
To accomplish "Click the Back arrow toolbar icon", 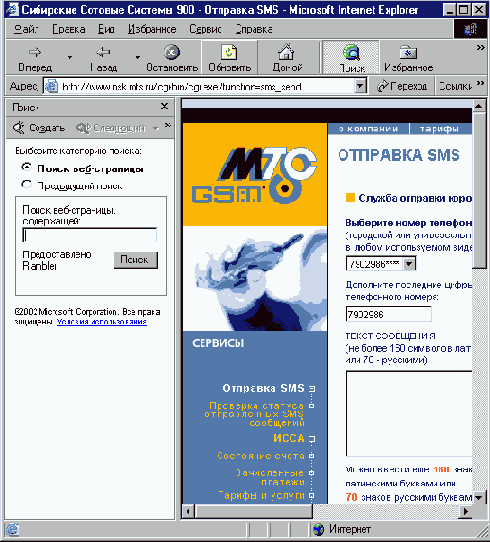I will point(103,52).
